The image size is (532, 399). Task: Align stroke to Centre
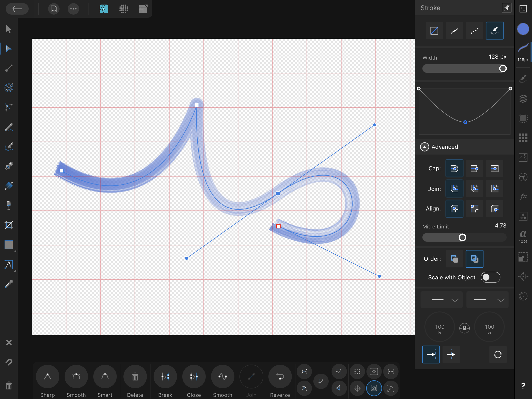click(454, 209)
